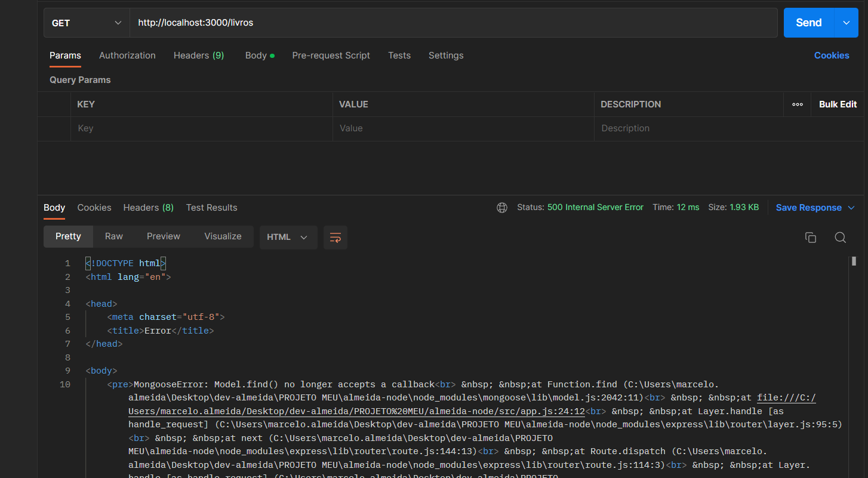Screen dimensions: 868x478
Task: Copy the response with the copy icon
Action: (810, 238)
